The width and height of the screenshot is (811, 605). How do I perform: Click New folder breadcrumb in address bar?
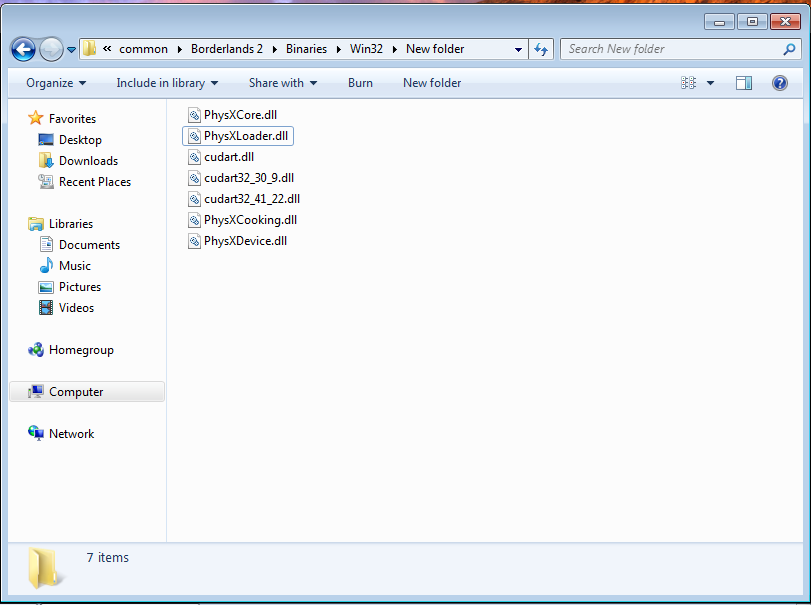point(435,49)
